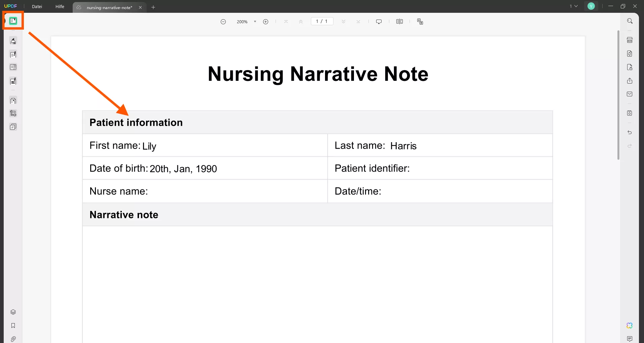Open the Hilfe menu

(x=60, y=7)
